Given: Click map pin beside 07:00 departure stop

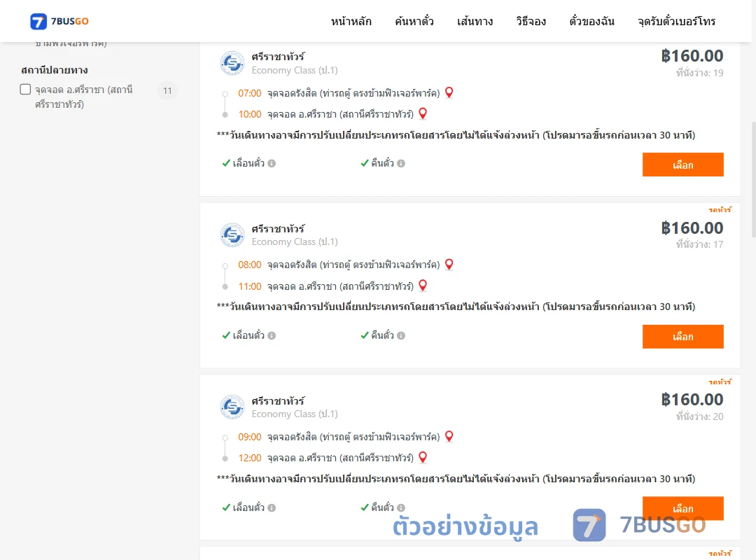Looking at the screenshot, I should coord(449,92).
